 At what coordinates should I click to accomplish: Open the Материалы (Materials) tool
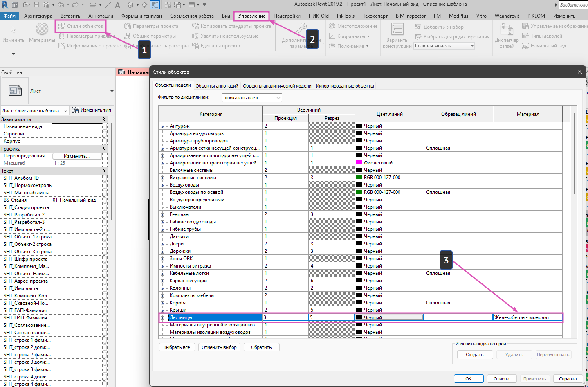42,33
